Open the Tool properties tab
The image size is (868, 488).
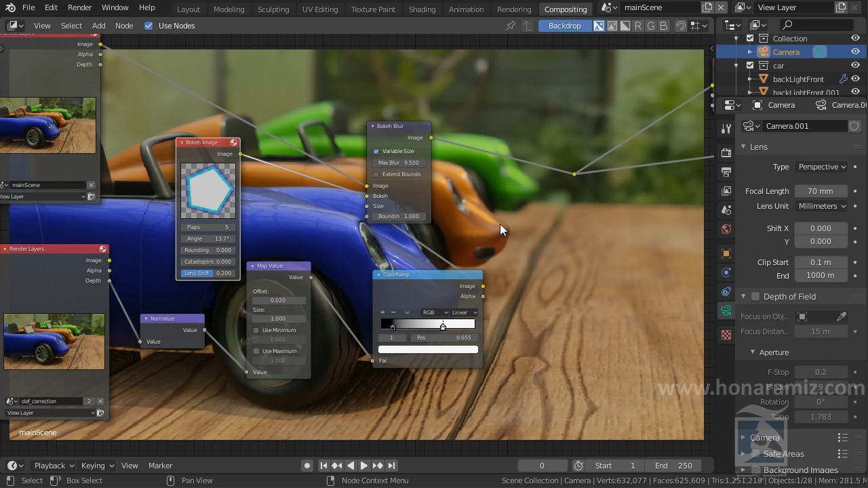tap(726, 129)
